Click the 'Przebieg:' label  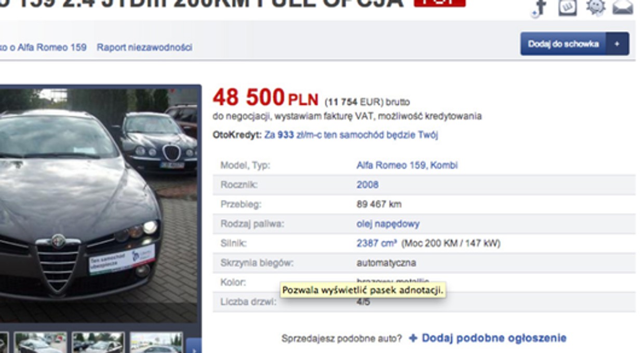(x=241, y=205)
